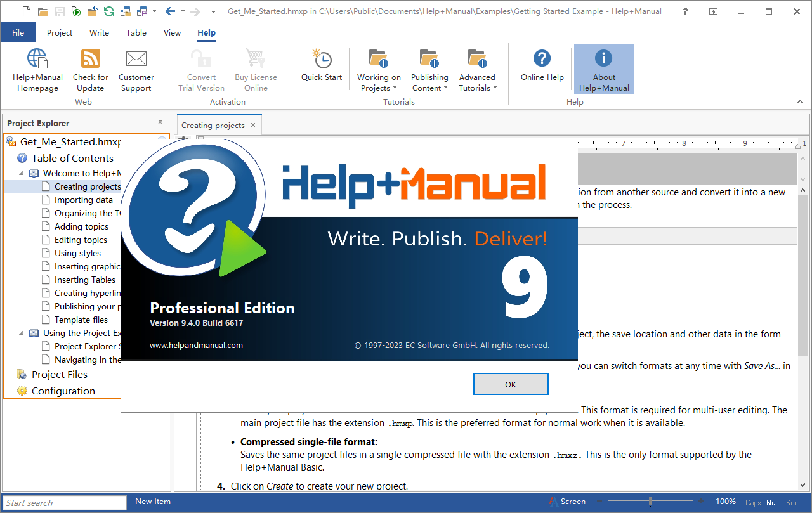Select the Publishing your project topic
812x513 pixels.
(x=88, y=306)
